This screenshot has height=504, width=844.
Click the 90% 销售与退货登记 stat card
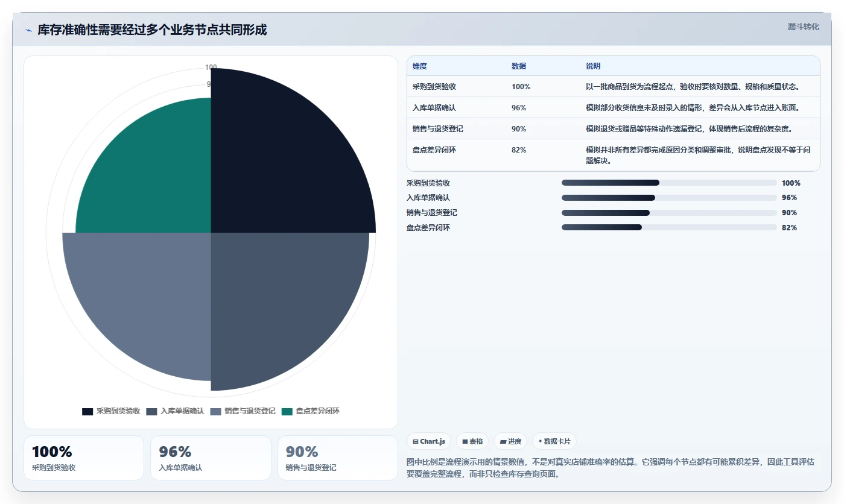[x=338, y=458]
